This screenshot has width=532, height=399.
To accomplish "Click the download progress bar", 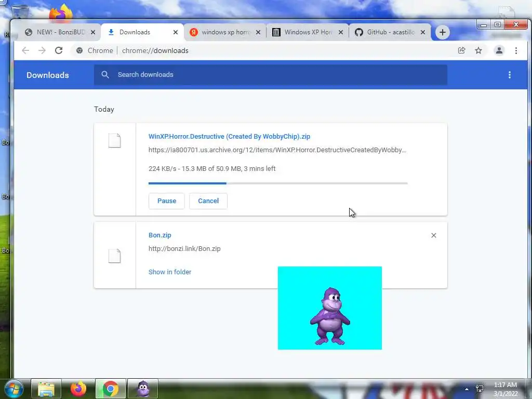I will point(278,183).
